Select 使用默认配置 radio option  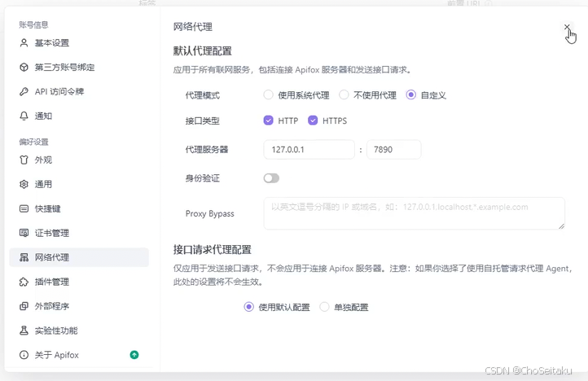click(x=248, y=307)
